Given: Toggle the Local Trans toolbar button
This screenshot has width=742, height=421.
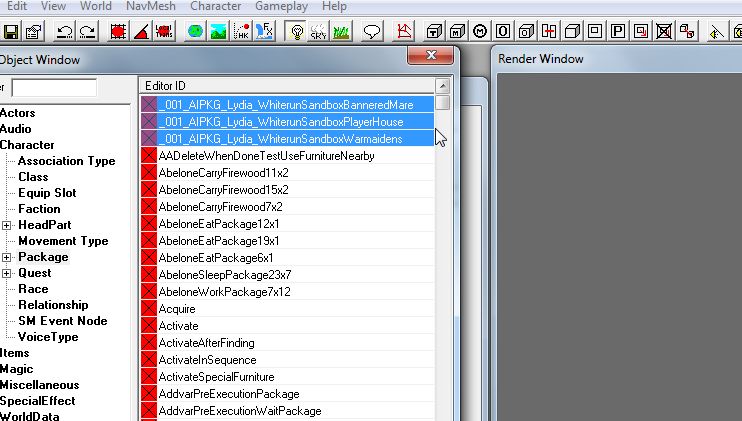Looking at the screenshot, I should [164, 32].
